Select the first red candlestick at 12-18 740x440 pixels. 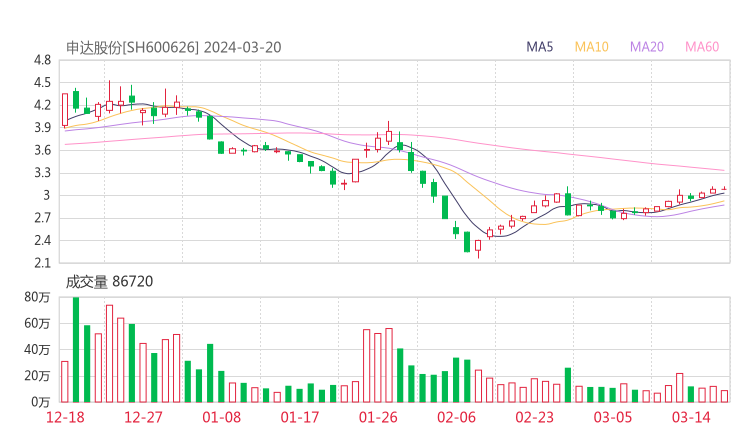click(x=65, y=110)
